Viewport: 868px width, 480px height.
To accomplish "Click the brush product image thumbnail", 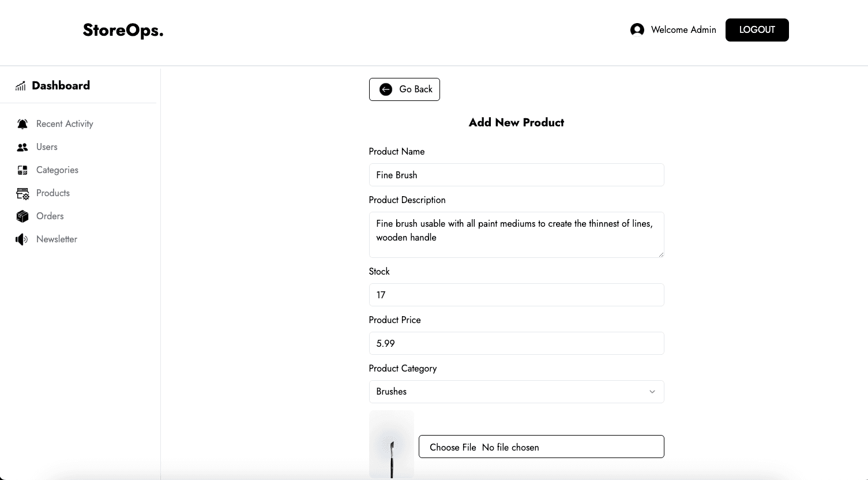I will click(392, 445).
